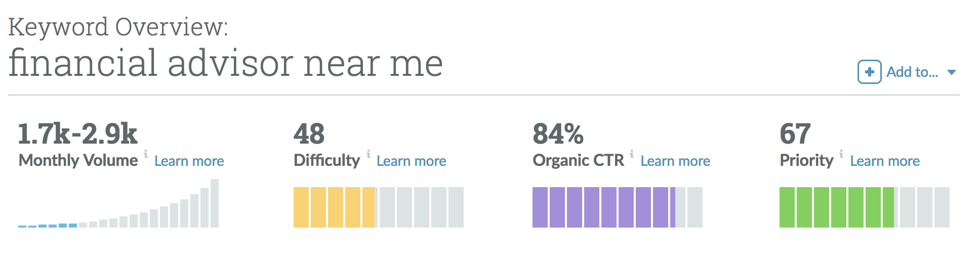Select the Difficulty score 48

(x=309, y=134)
